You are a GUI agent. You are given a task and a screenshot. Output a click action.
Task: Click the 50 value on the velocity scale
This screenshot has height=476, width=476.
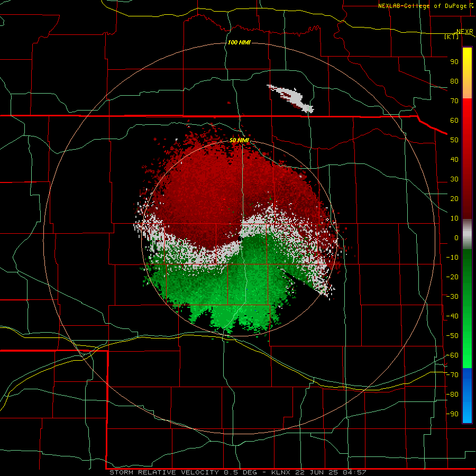click(454, 140)
